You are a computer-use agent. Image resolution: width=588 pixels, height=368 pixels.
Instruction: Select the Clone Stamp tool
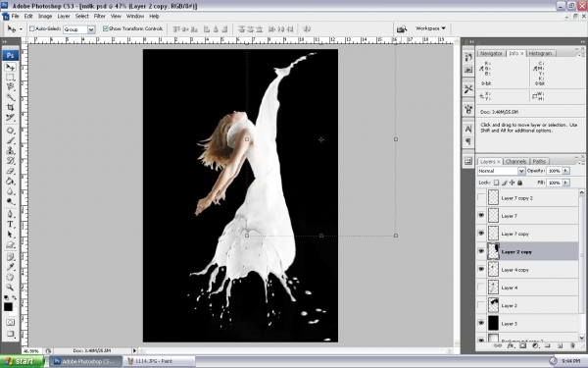tap(10, 151)
